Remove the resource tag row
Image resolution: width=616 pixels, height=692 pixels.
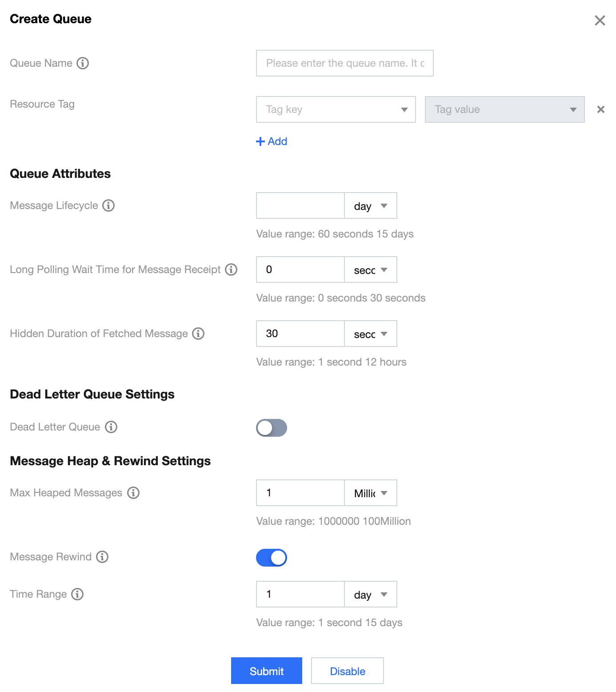click(x=600, y=109)
